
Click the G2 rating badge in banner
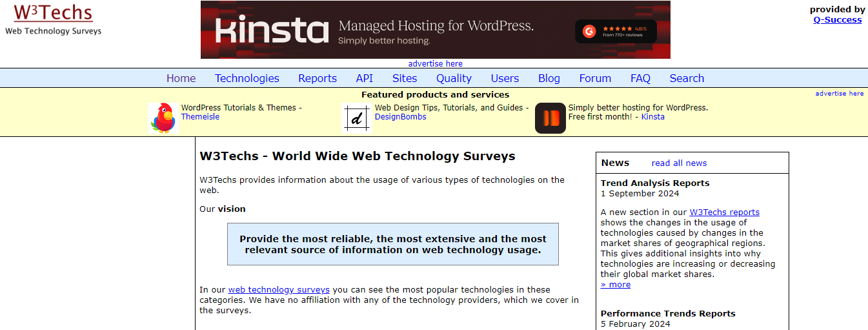click(x=616, y=31)
